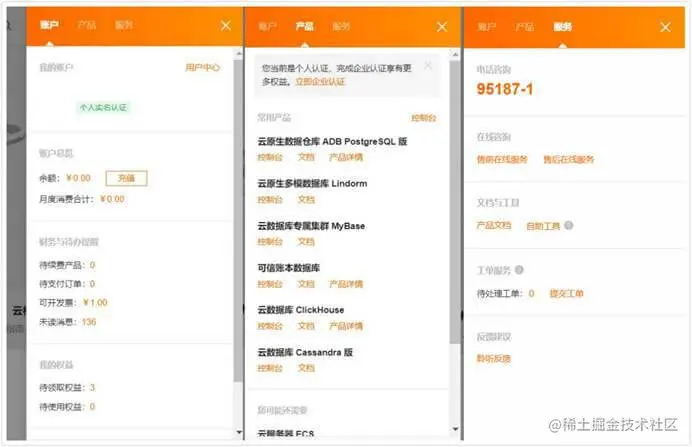Open 用户中心 link
This screenshot has width=692, height=447.
tap(203, 68)
